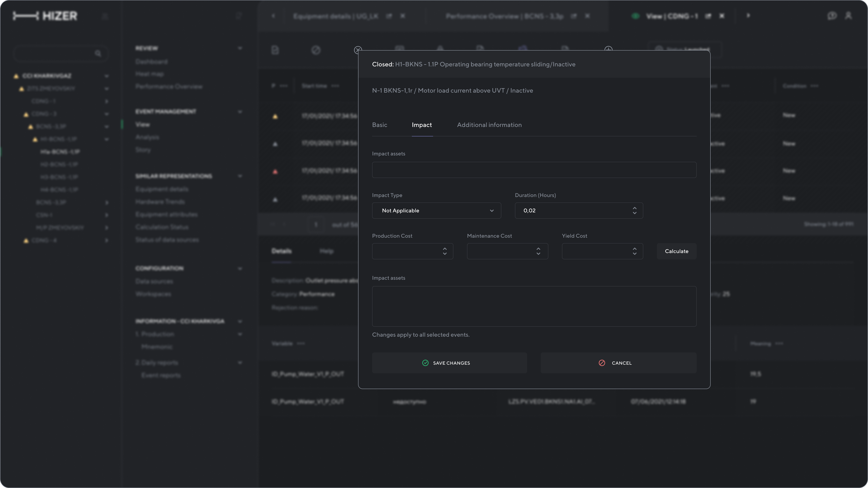The width and height of the screenshot is (868, 488).
Task: Click the Duration hours stepper arrows
Action: (634, 210)
